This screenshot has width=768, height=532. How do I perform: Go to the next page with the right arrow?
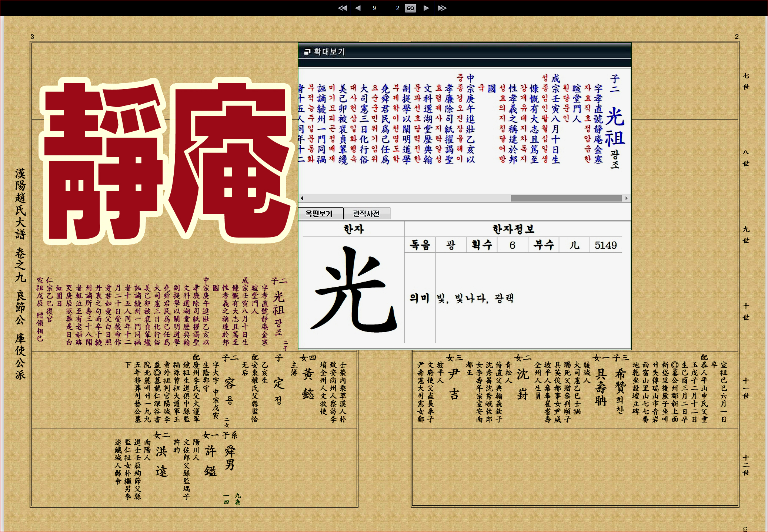[x=426, y=8]
